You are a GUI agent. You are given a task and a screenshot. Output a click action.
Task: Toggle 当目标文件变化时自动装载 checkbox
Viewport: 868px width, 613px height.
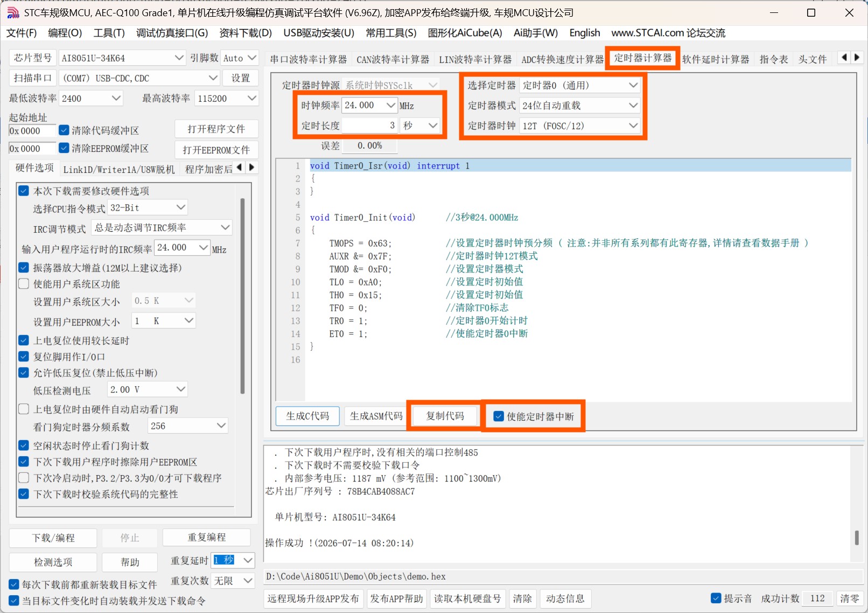(14, 600)
